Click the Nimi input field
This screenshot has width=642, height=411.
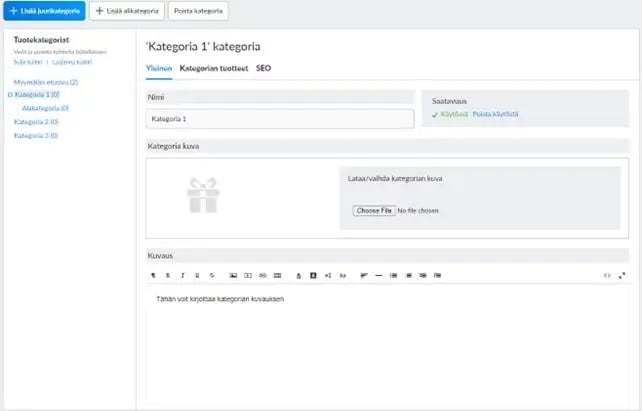[280, 119]
